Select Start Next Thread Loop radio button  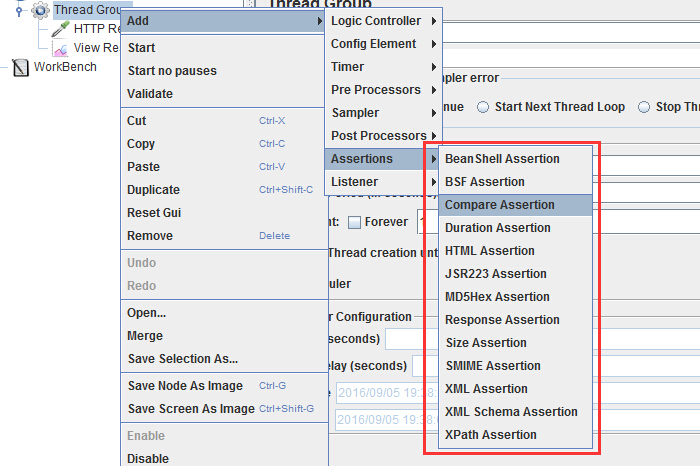[483, 107]
